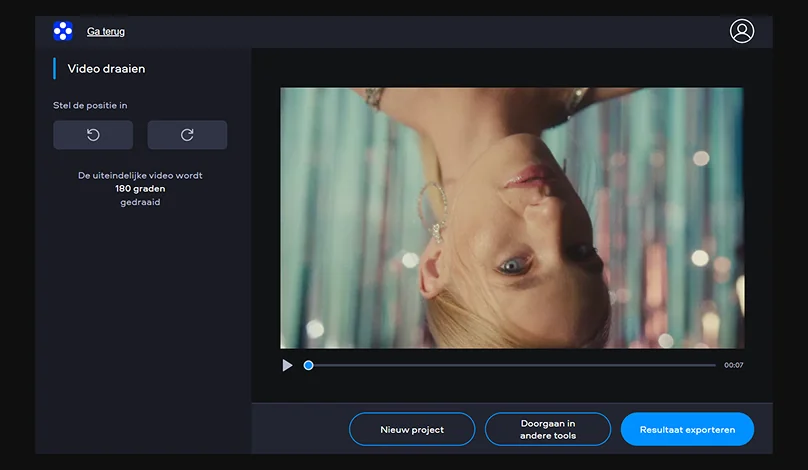The width and height of the screenshot is (808, 470).
Task: Play the video preview
Action: [288, 366]
